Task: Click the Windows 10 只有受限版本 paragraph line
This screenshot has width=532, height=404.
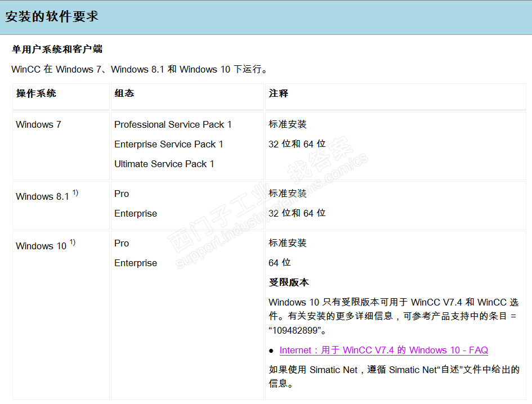Action: 394,302
